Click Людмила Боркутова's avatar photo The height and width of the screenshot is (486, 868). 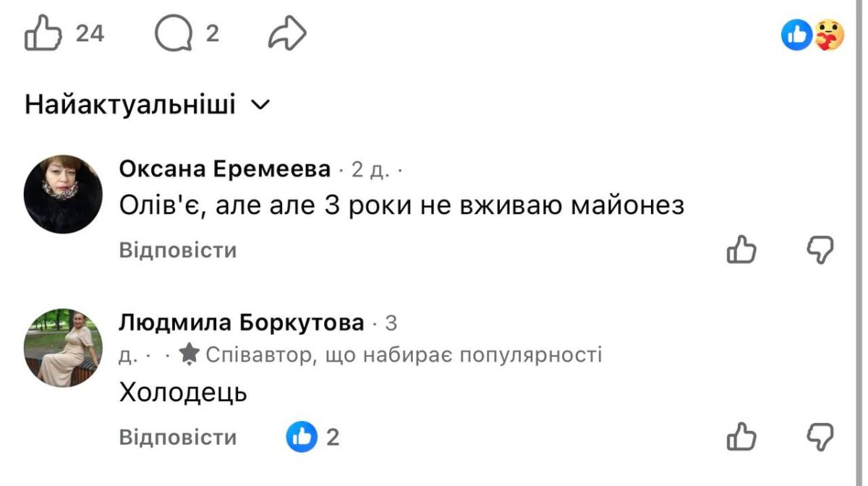[63, 348]
